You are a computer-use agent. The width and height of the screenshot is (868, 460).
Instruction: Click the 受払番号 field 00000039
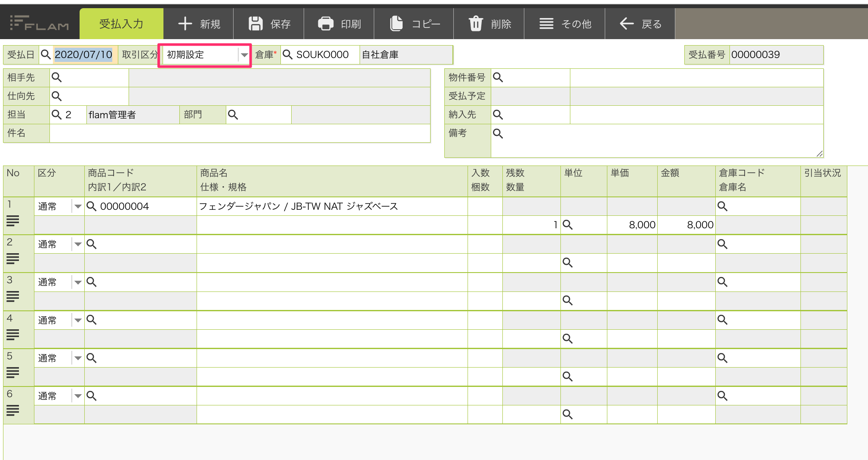coord(776,55)
